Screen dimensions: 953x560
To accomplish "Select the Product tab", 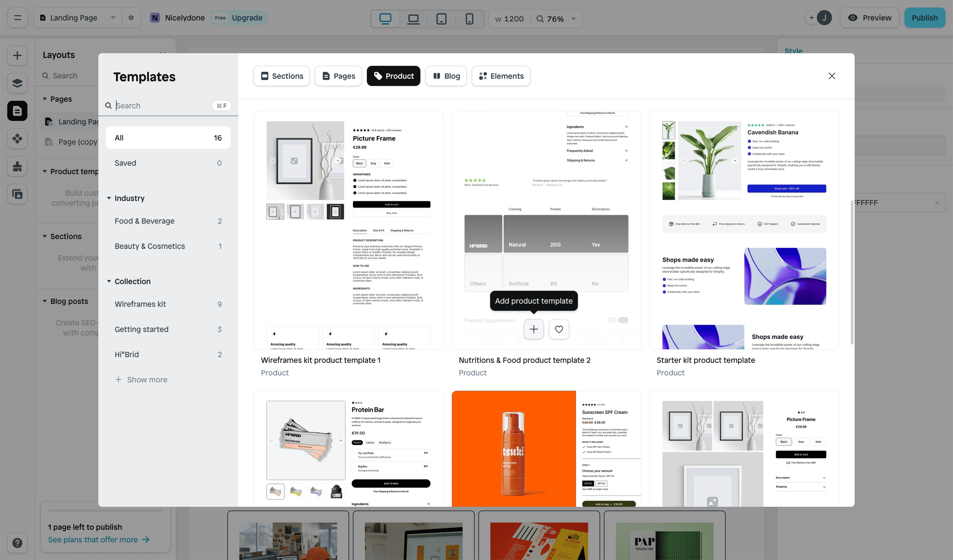I will point(394,76).
